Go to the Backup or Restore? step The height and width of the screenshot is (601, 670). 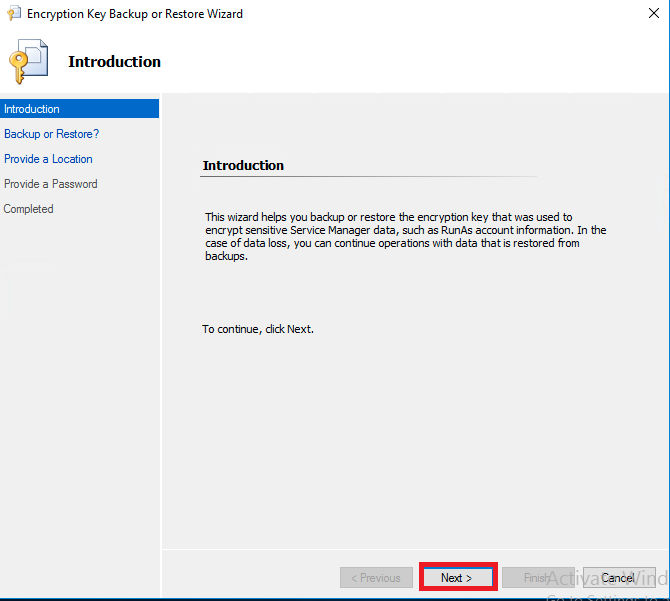click(x=51, y=134)
